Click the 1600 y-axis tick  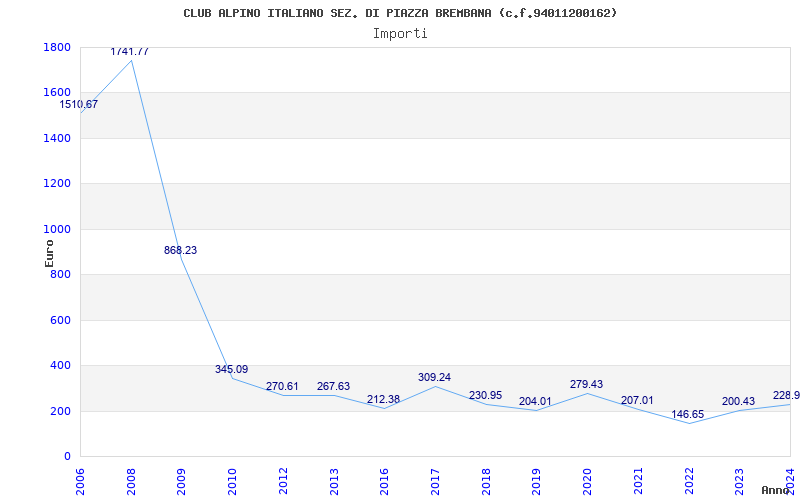pyautogui.click(x=57, y=92)
